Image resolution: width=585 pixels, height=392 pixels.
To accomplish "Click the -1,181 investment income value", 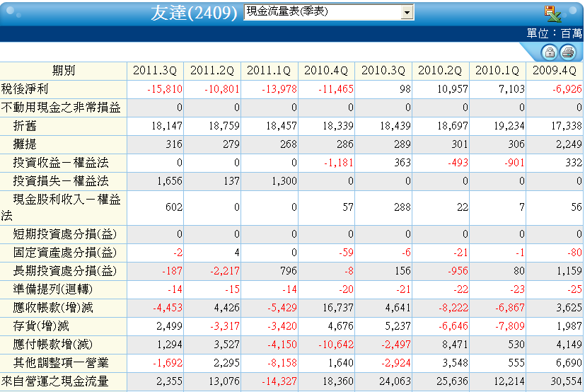I will point(338,163).
